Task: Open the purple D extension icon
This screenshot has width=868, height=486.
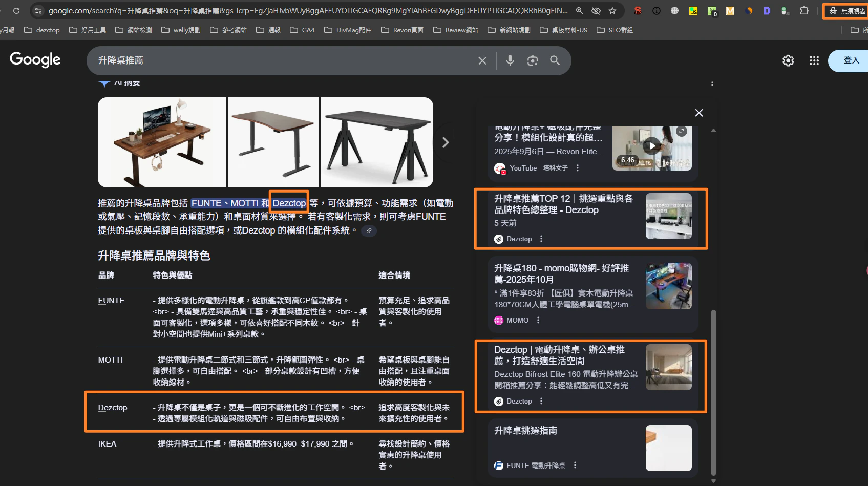Action: click(x=767, y=10)
